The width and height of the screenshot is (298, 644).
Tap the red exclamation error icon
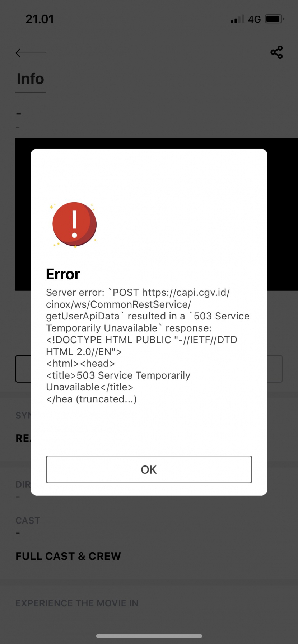(x=74, y=224)
